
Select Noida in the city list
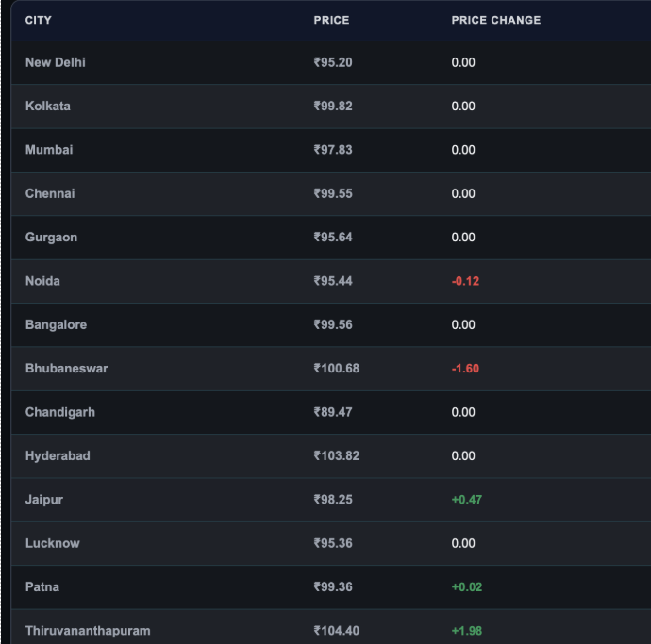click(x=42, y=281)
